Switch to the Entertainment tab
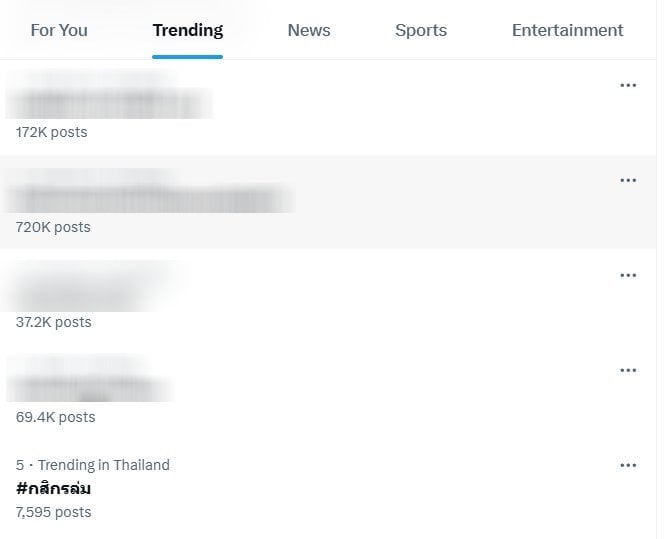 tap(567, 30)
